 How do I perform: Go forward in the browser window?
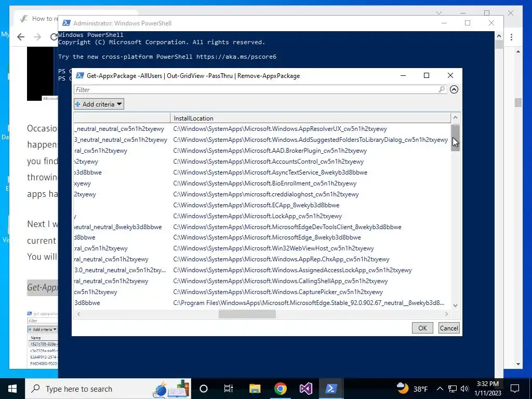(37, 37)
